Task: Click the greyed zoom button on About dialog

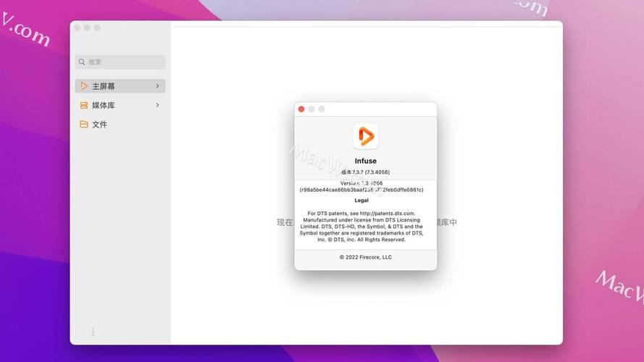Action: 322,109
